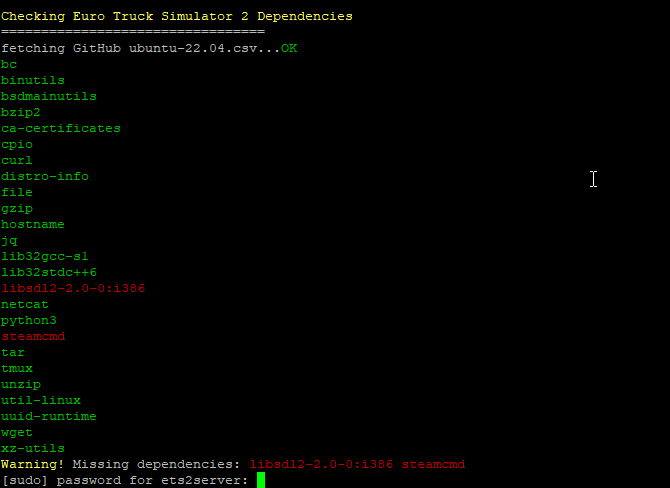Viewport: 670px width, 488px height.
Task: Click the 'bc' package line
Action: point(9,64)
